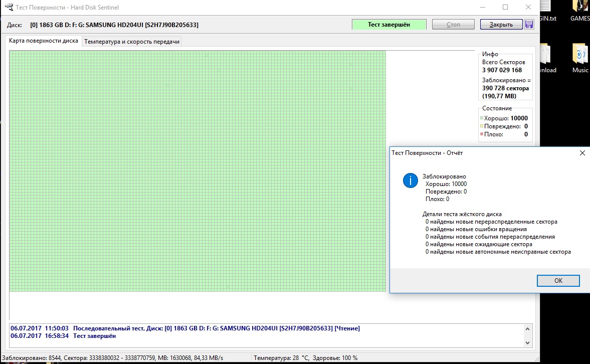The height and width of the screenshot is (364, 590).
Task: Click 0 найдены новые ожидающие сектора line
Action: [479, 244]
